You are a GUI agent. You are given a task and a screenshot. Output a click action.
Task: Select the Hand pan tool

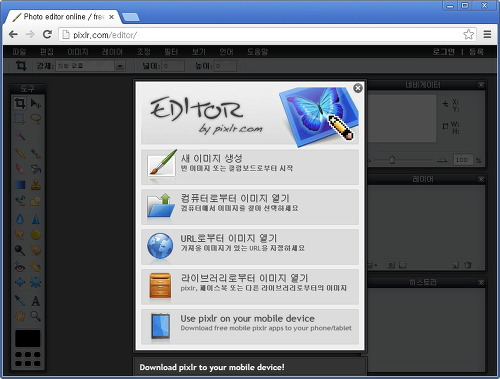20,316
